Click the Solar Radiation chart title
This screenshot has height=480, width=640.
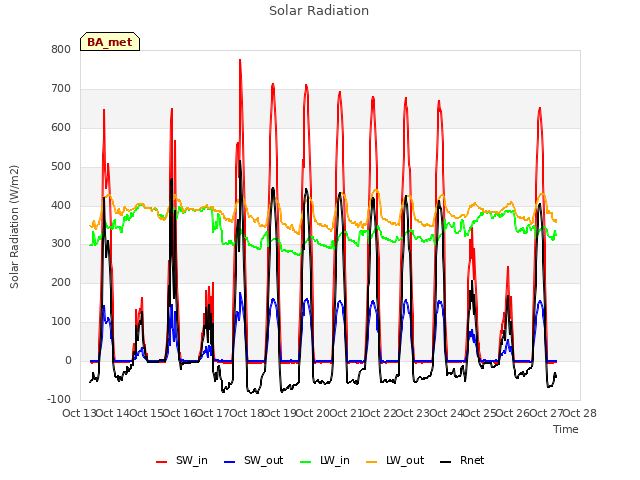point(319,11)
